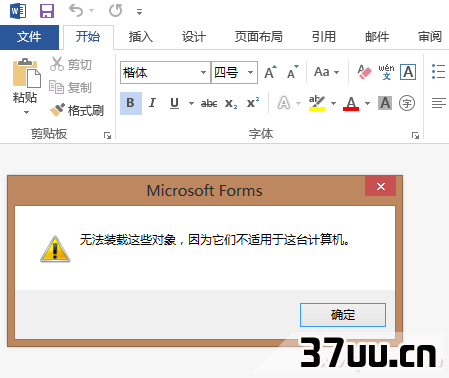Viewport: 449px width, 378px height.
Task: Switch to the 引用 (References) tab
Action: (324, 37)
